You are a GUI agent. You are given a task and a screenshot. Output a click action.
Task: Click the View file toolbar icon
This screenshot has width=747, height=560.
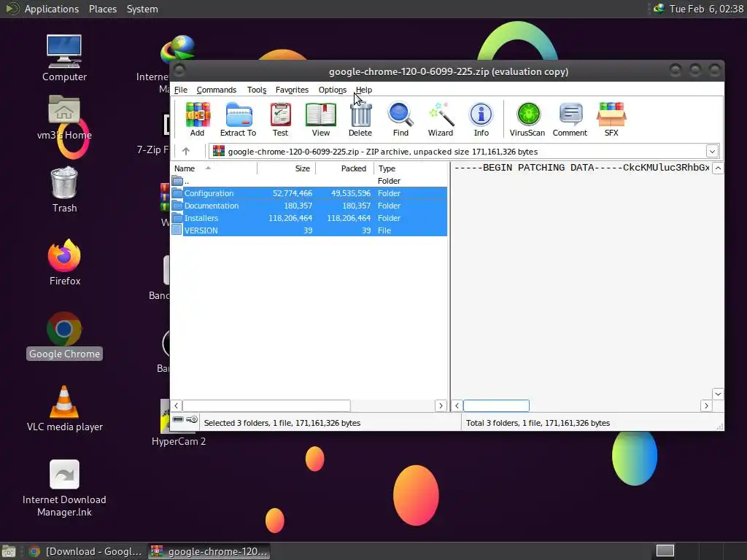pos(321,120)
